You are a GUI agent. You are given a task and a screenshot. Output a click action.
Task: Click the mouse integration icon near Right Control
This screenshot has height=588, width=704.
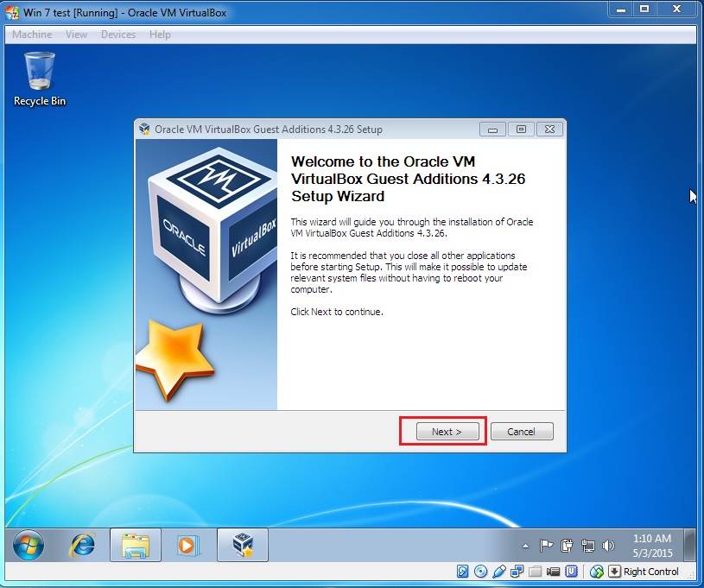click(x=596, y=571)
